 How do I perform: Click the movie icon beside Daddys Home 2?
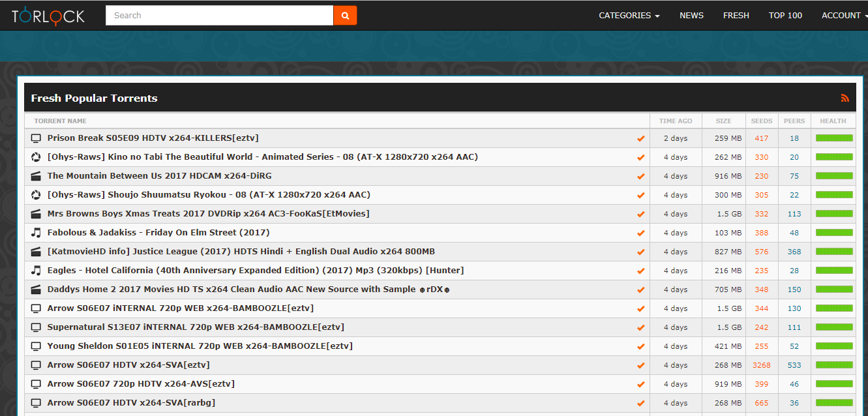coord(36,290)
